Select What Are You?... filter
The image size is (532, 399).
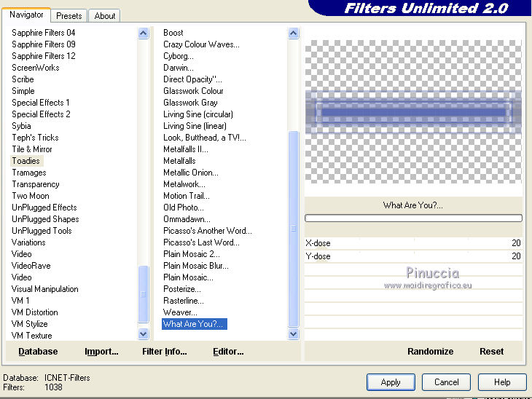pos(194,324)
